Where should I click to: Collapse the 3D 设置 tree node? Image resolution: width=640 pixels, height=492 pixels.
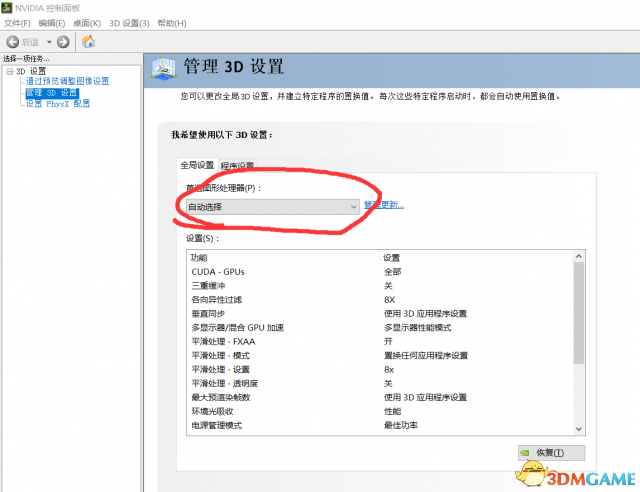(x=9, y=71)
